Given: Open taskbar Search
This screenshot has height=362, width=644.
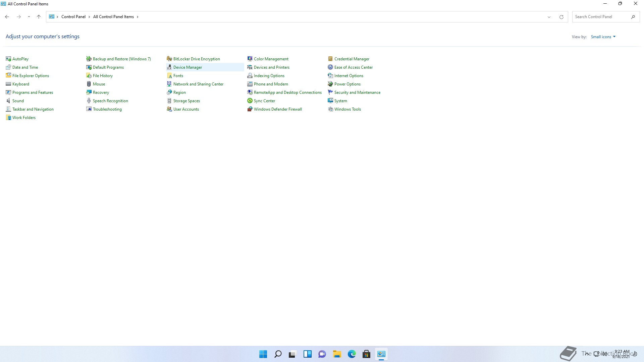Looking at the screenshot, I should [278, 354].
